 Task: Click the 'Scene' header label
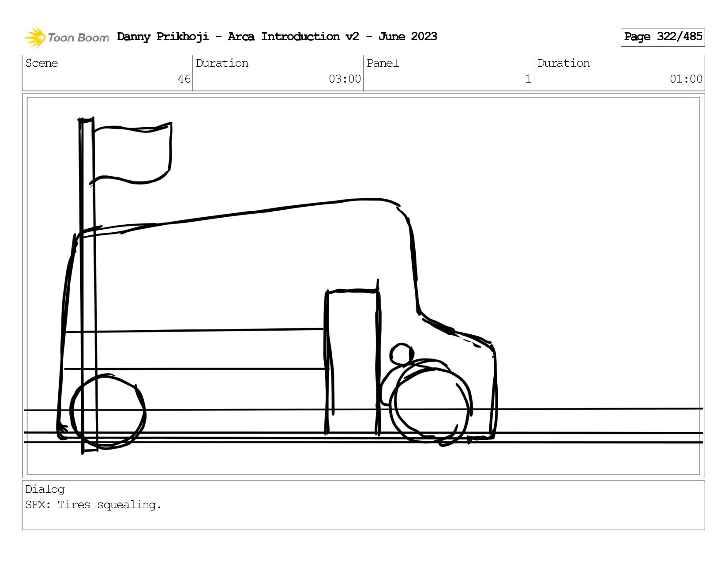41,63
